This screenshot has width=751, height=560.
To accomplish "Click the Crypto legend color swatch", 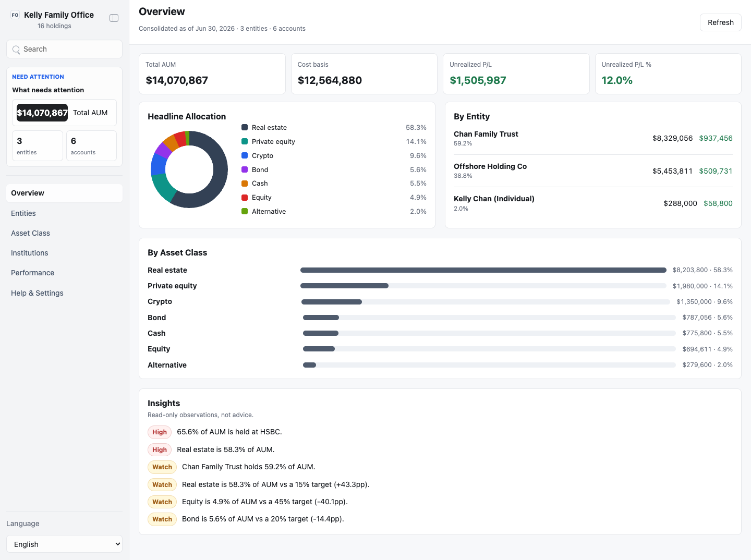I will [x=245, y=155].
